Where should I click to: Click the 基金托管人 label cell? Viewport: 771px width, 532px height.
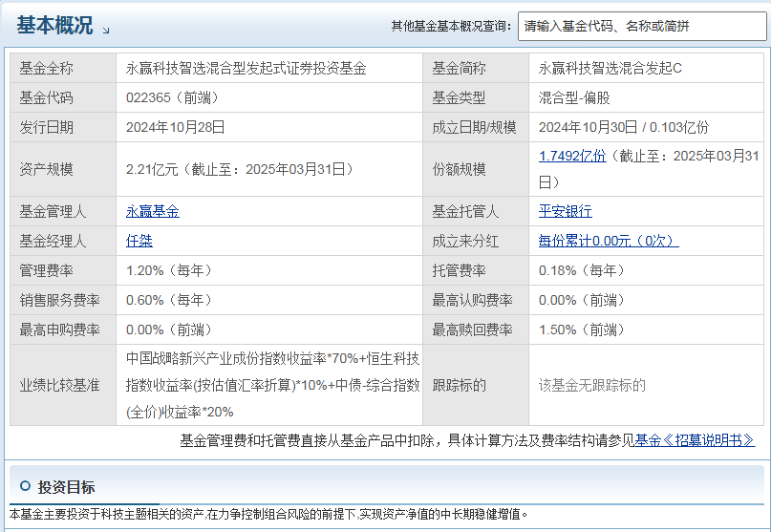[476, 211]
